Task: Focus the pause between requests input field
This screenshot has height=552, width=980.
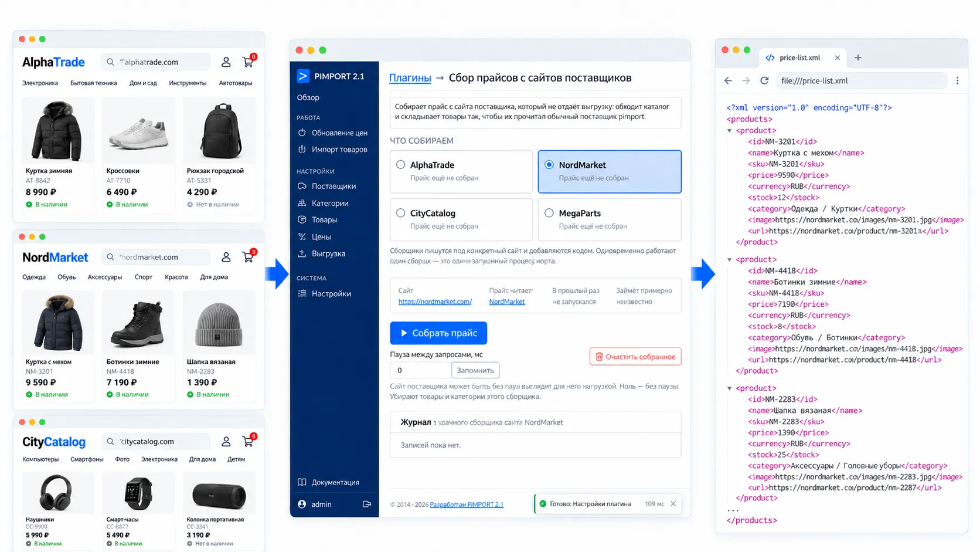Action: (421, 370)
